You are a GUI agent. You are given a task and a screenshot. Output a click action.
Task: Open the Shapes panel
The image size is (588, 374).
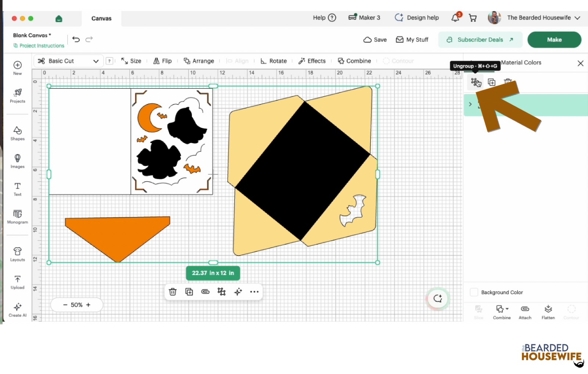pyautogui.click(x=18, y=133)
